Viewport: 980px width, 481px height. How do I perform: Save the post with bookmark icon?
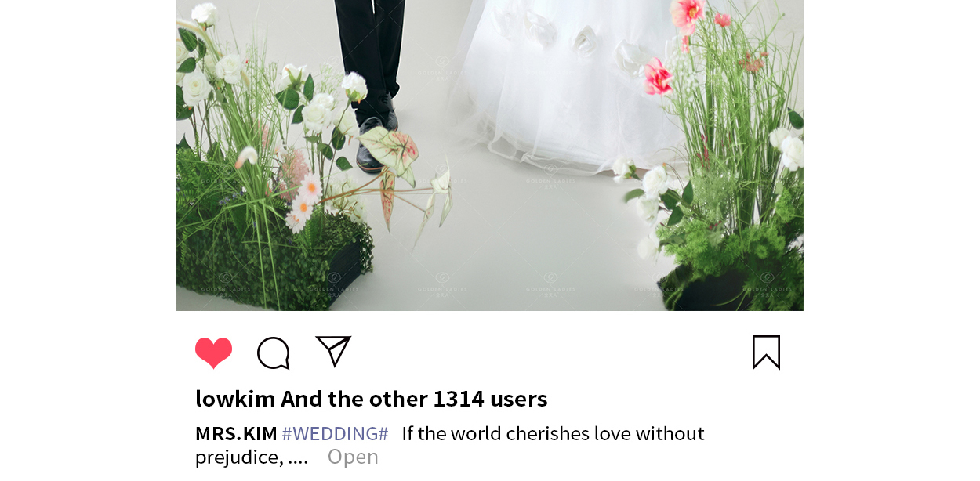click(766, 353)
